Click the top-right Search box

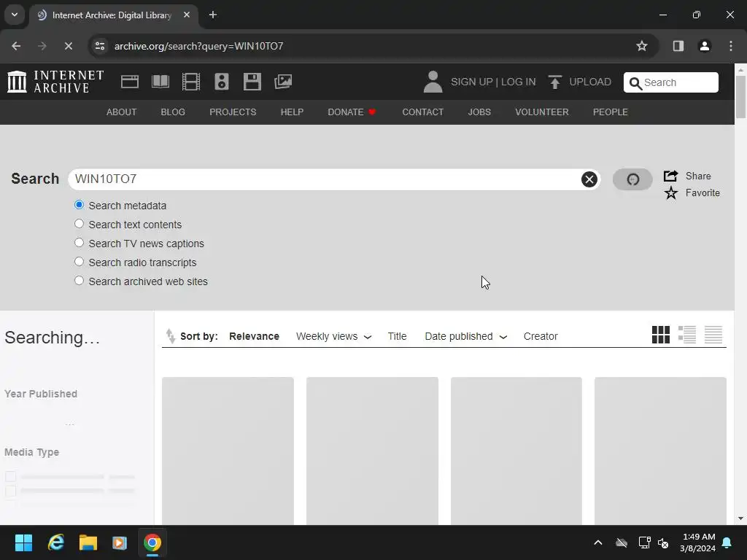pos(671,82)
